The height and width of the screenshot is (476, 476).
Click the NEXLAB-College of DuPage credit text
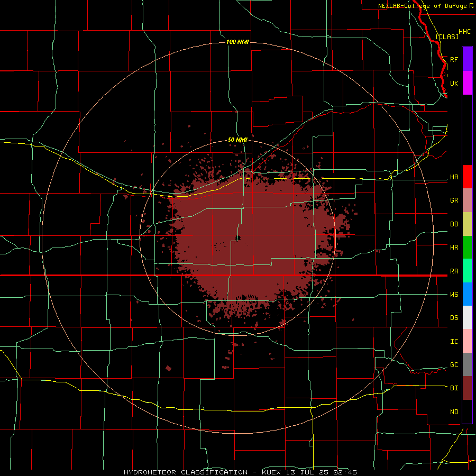pos(424,6)
